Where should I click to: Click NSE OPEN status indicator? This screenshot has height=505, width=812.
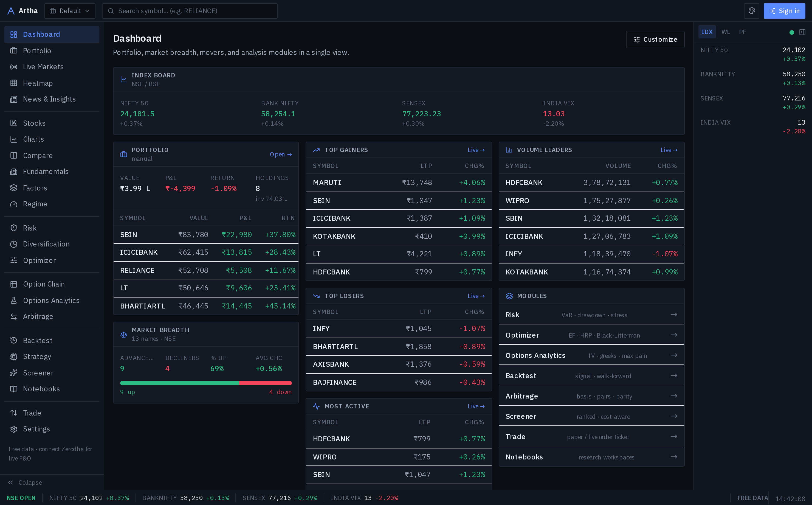[21, 498]
